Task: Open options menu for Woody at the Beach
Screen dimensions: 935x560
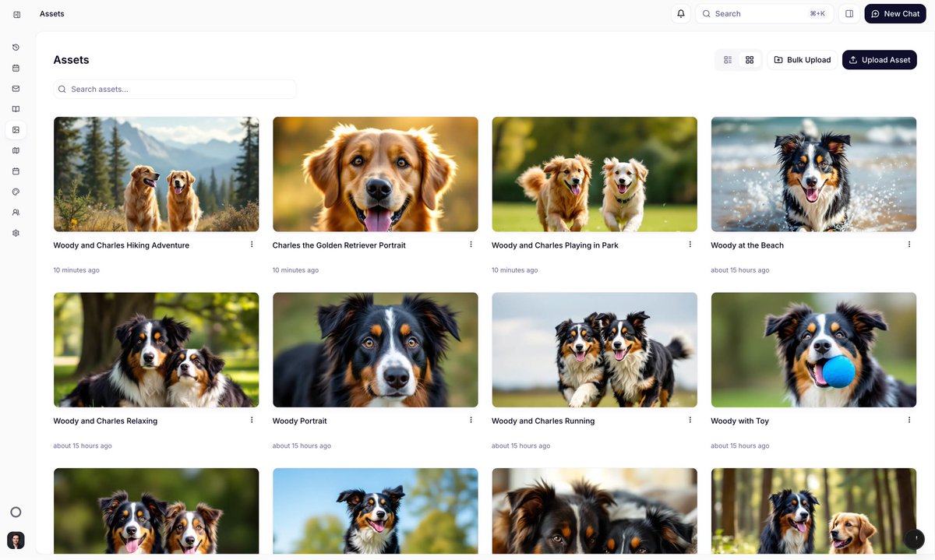Action: pyautogui.click(x=909, y=245)
